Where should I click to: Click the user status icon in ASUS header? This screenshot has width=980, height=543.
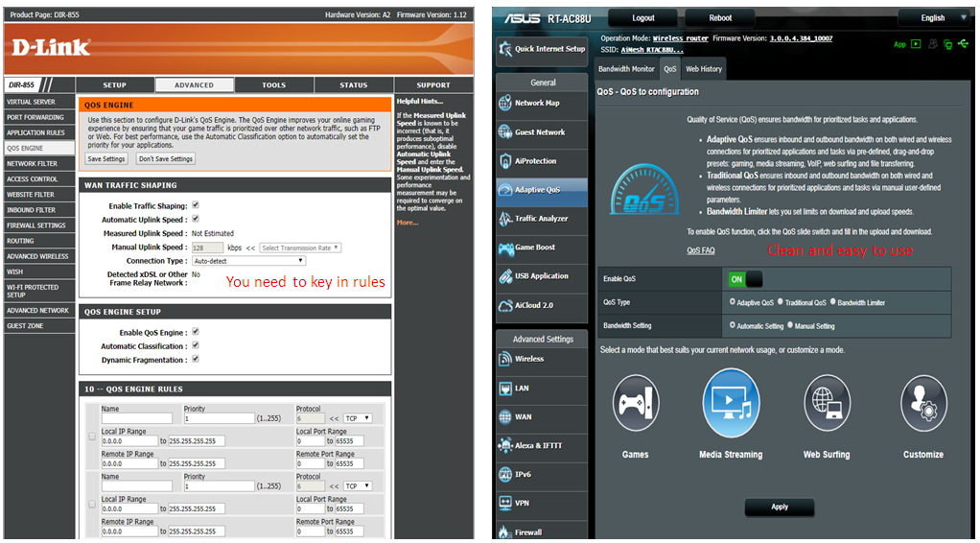click(x=932, y=44)
